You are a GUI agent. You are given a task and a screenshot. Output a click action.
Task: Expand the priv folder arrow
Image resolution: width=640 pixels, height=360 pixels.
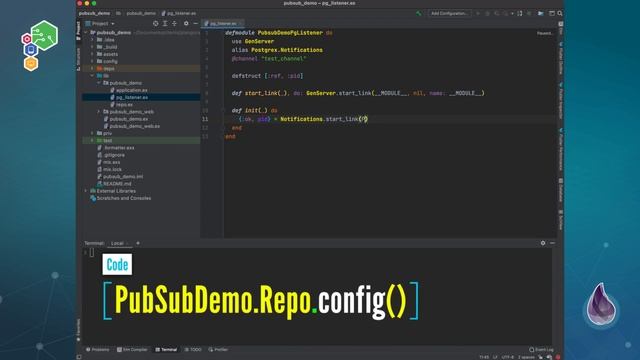pos(93,133)
